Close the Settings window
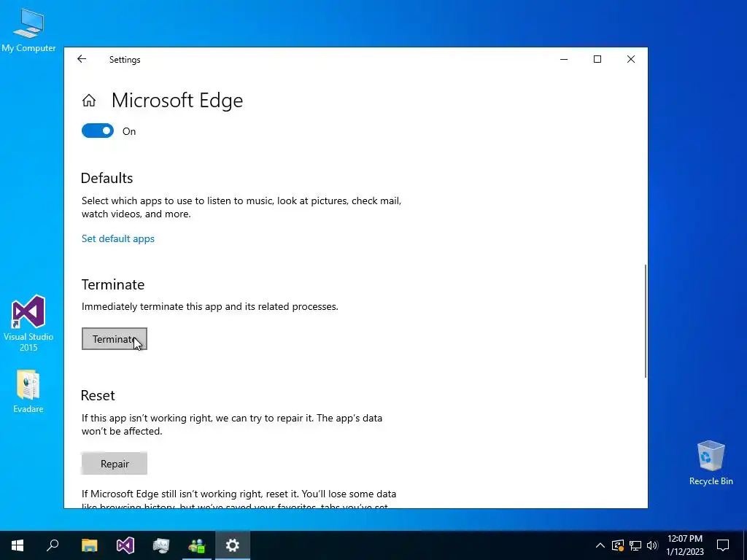Viewport: 747px width, 560px height. [631, 59]
